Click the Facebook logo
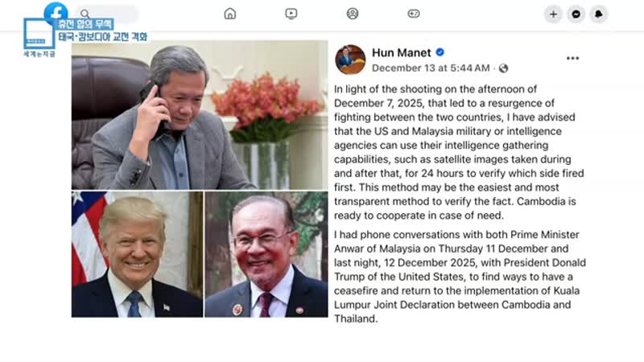 pos(56,10)
